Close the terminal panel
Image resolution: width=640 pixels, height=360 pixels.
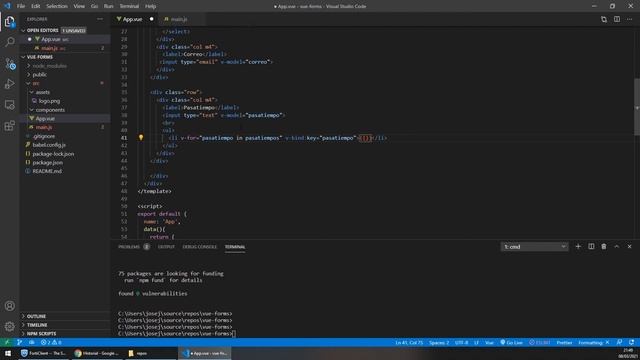629,247
